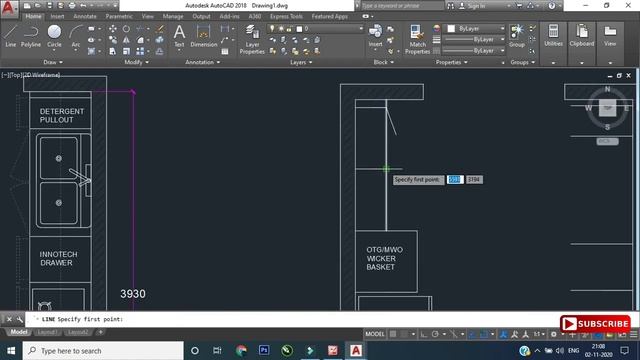Toggle layer freeze sun icon
640x360 pixels.
(x=281, y=29)
